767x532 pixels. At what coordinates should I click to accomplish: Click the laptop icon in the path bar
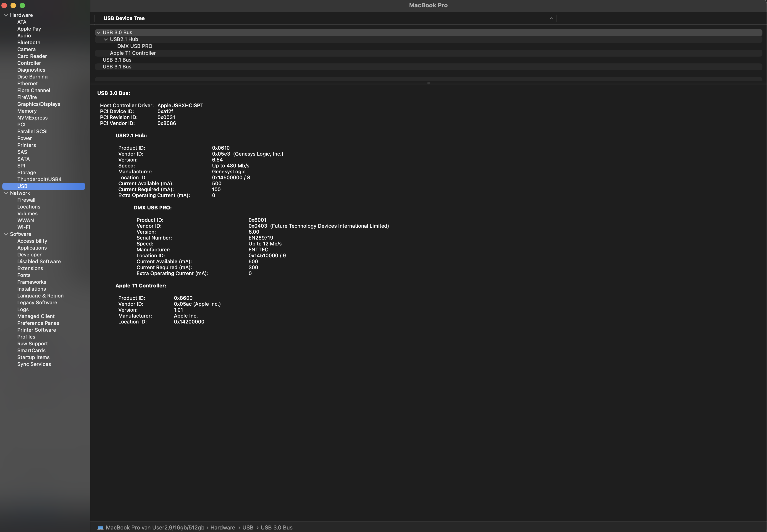(x=100, y=527)
